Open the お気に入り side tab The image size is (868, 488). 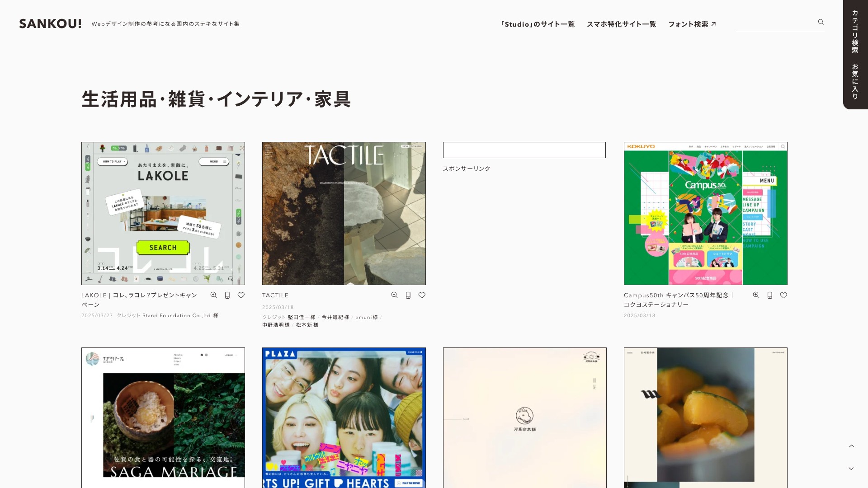click(x=855, y=81)
